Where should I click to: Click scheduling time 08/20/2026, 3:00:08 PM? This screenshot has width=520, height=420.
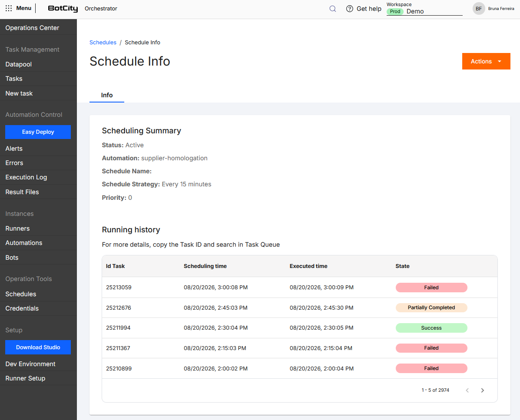(x=215, y=288)
